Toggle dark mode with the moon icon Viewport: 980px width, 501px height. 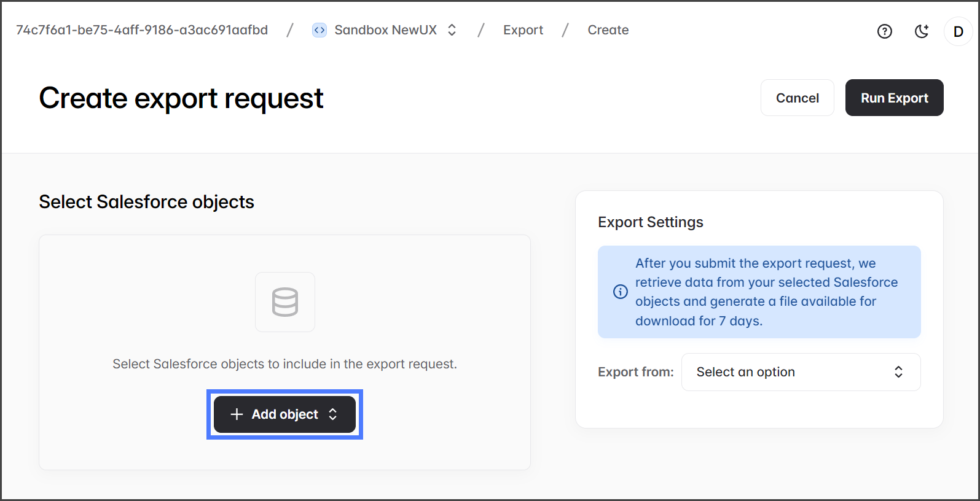point(921,31)
